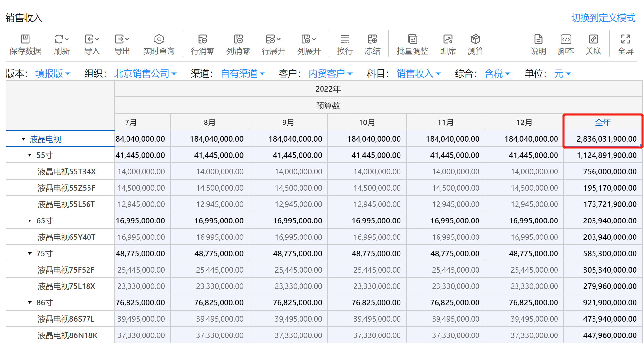Enter full screen (全屏) mode
The height and width of the screenshot is (344, 644).
(625, 39)
